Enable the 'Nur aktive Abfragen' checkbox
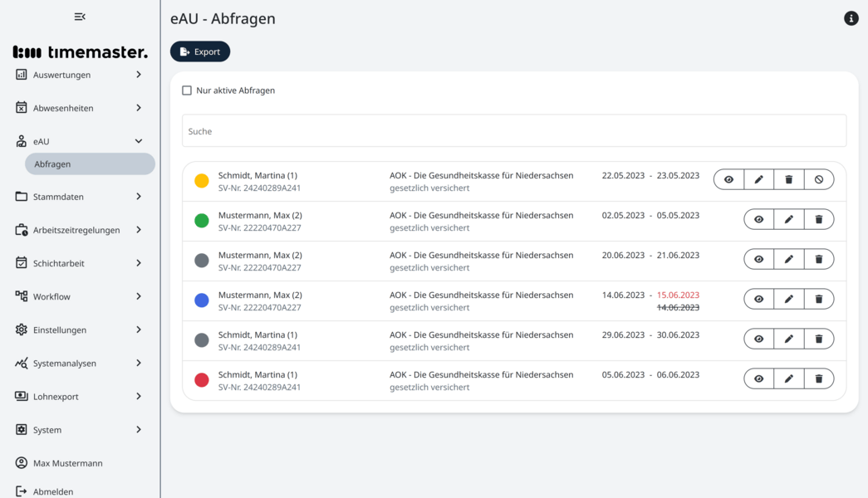The width and height of the screenshot is (868, 498). [x=187, y=90]
